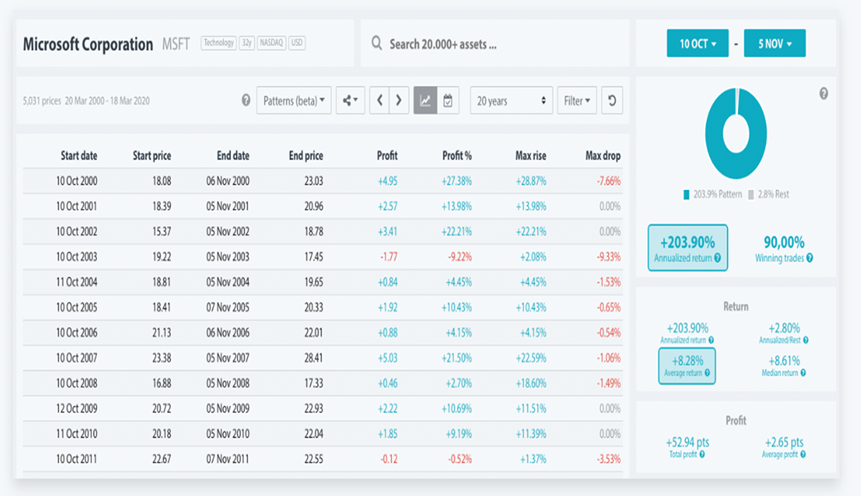Viewport: 861px width, 496px height.
Task: Click the teal Pattern legend swatch
Action: click(686, 194)
